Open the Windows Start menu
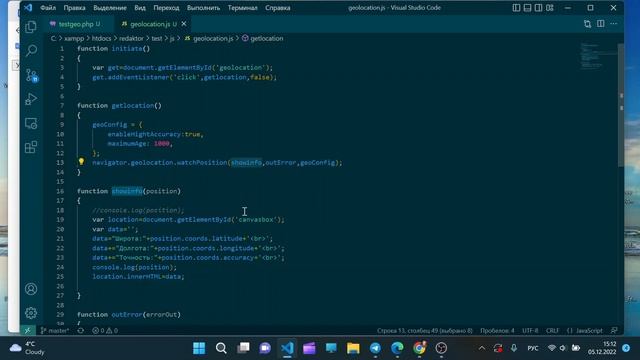 coord(199,348)
